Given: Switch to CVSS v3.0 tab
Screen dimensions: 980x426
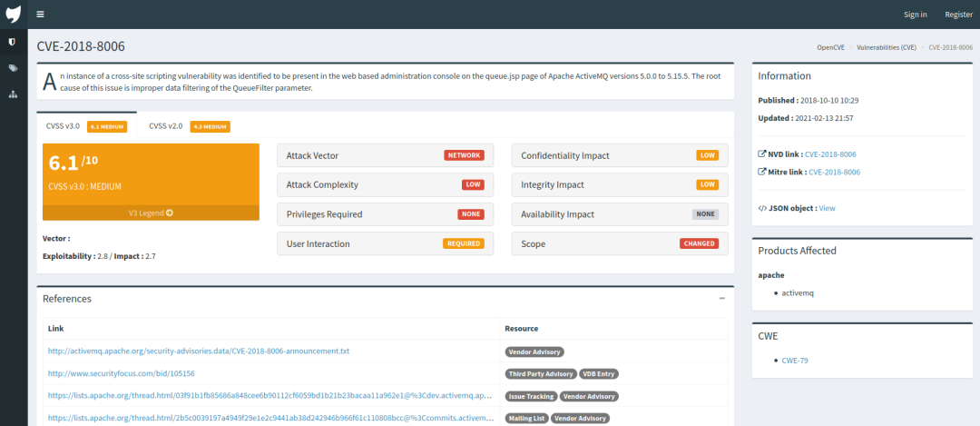Looking at the screenshot, I should (87, 125).
